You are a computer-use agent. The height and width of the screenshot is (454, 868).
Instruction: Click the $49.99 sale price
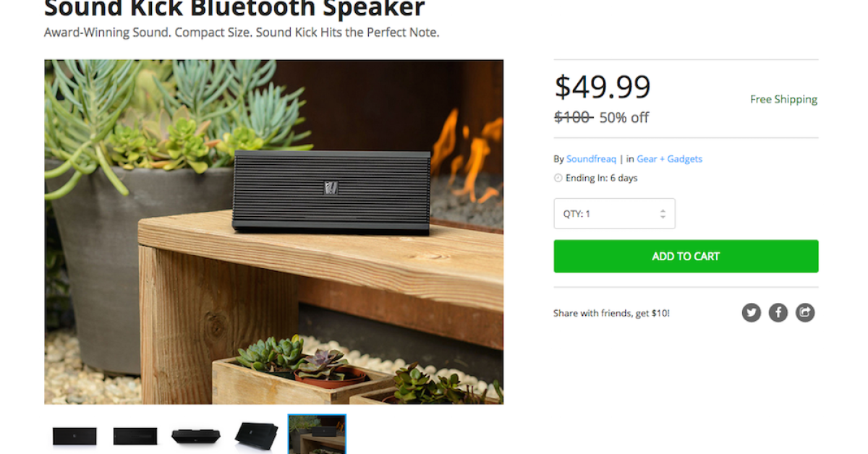603,87
